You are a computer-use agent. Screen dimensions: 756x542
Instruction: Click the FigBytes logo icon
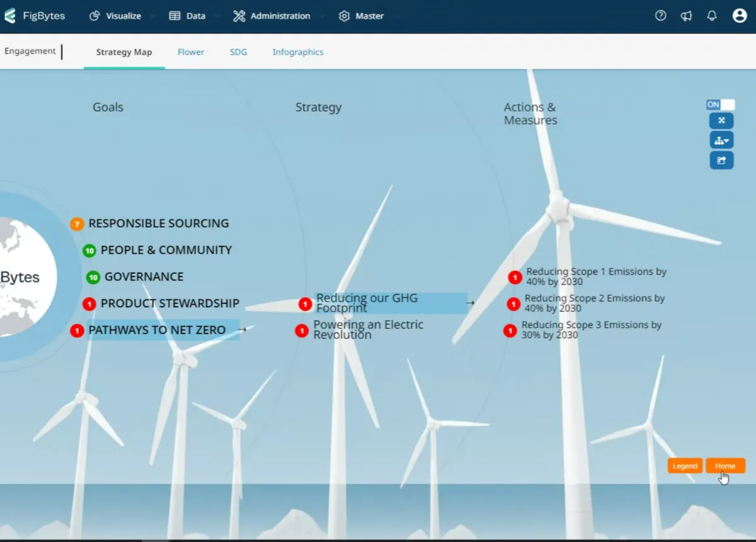(9, 16)
